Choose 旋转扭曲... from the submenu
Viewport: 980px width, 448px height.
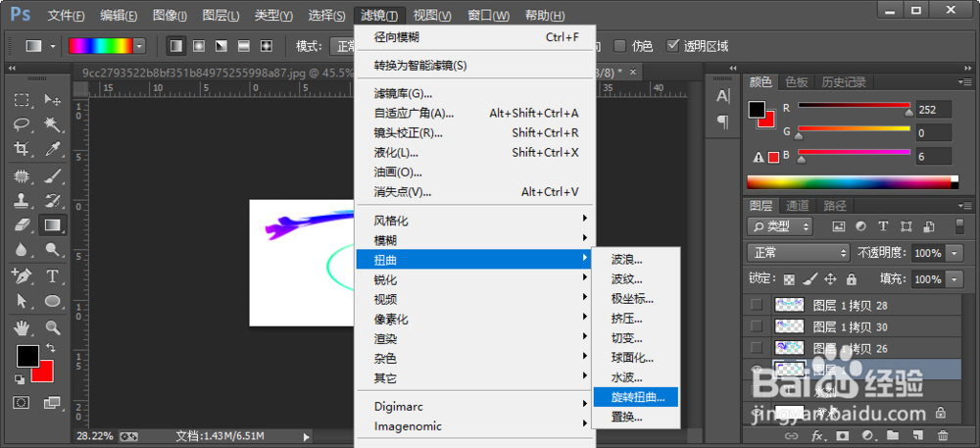point(636,396)
